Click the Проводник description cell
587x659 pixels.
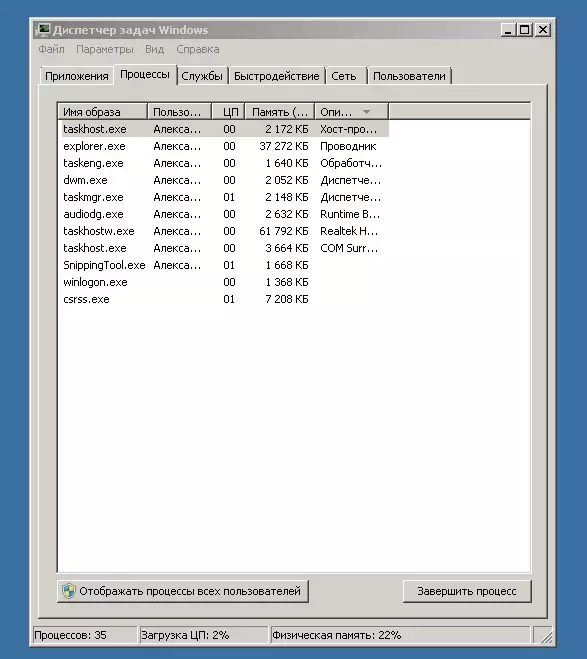click(x=348, y=146)
